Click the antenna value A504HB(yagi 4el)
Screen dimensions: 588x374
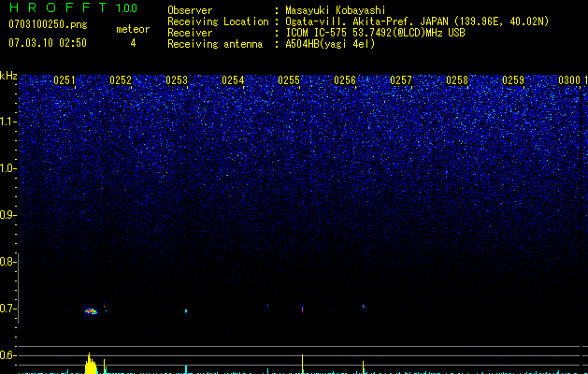(x=330, y=44)
